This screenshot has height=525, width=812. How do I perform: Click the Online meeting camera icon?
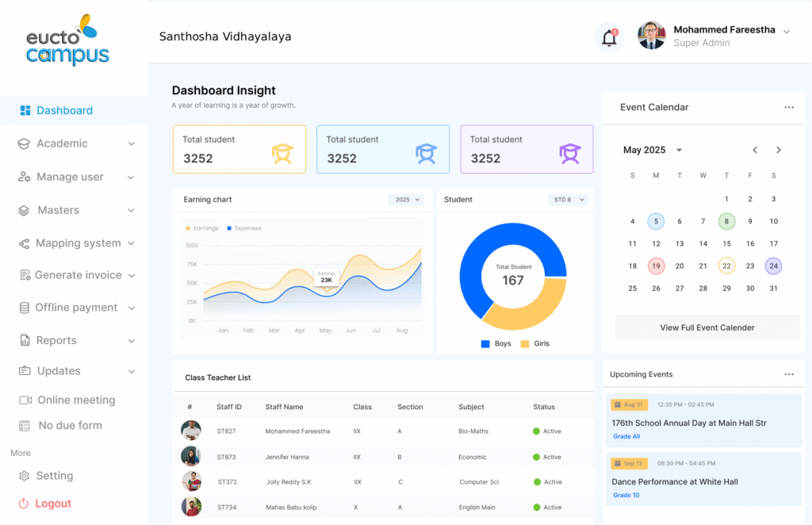(25, 400)
